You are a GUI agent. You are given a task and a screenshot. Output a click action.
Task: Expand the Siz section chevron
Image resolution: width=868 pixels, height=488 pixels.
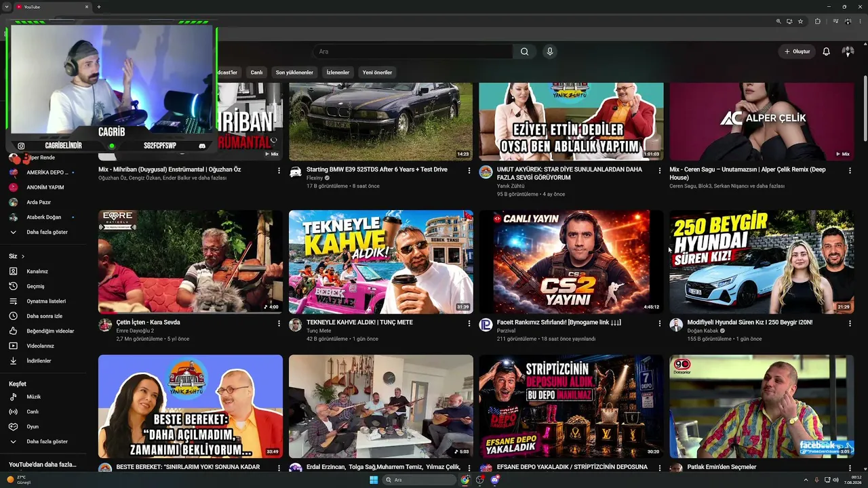[x=22, y=256]
